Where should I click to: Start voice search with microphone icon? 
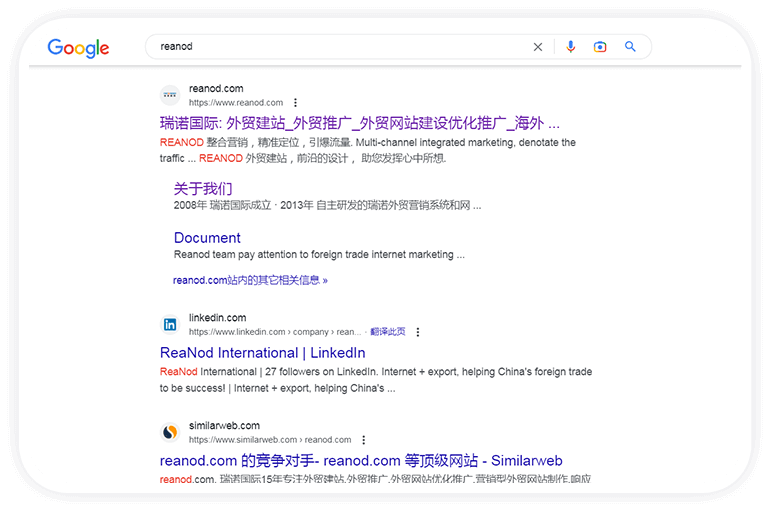pyautogui.click(x=571, y=47)
